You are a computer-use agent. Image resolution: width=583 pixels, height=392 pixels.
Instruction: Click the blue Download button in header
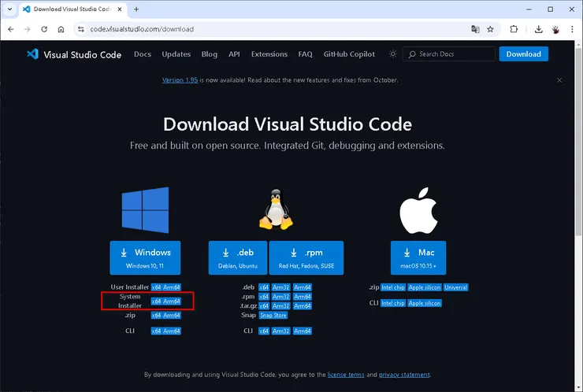pos(523,54)
